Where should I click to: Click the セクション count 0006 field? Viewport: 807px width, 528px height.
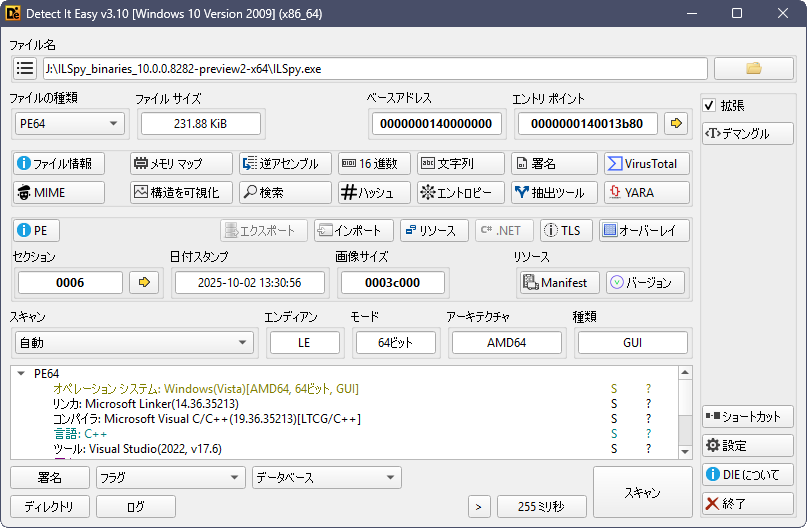[70, 283]
